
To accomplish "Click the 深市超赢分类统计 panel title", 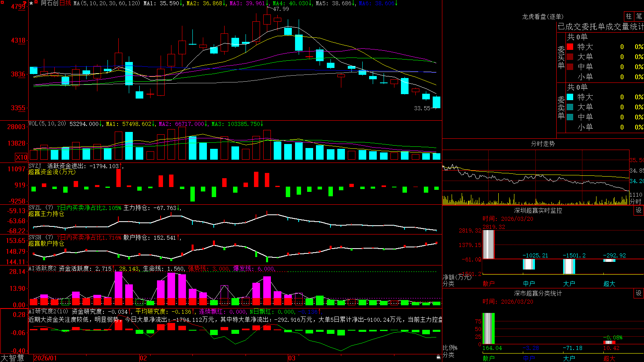I will point(538,293).
